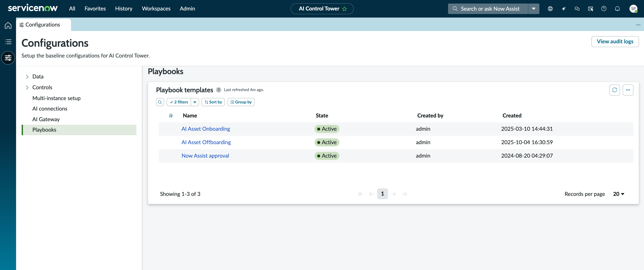Open the All menu
Viewport: 644px width, 270px height.
pos(72,9)
